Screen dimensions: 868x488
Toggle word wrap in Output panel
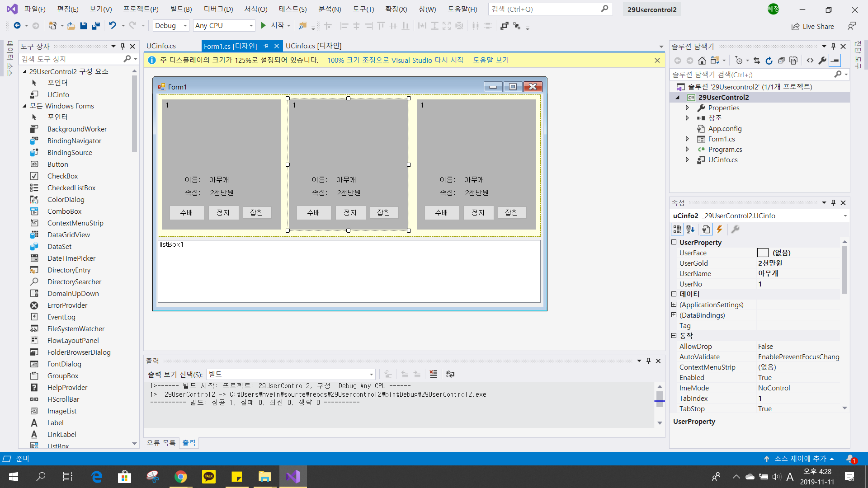(450, 374)
